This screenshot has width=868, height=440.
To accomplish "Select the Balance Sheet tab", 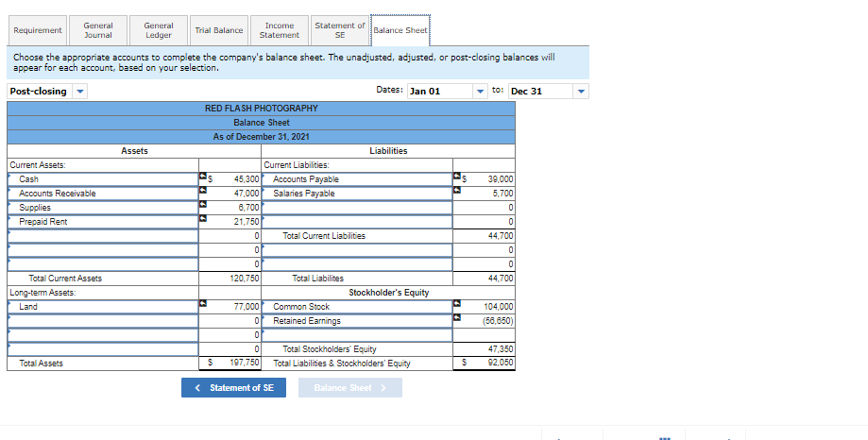I will coord(400,30).
